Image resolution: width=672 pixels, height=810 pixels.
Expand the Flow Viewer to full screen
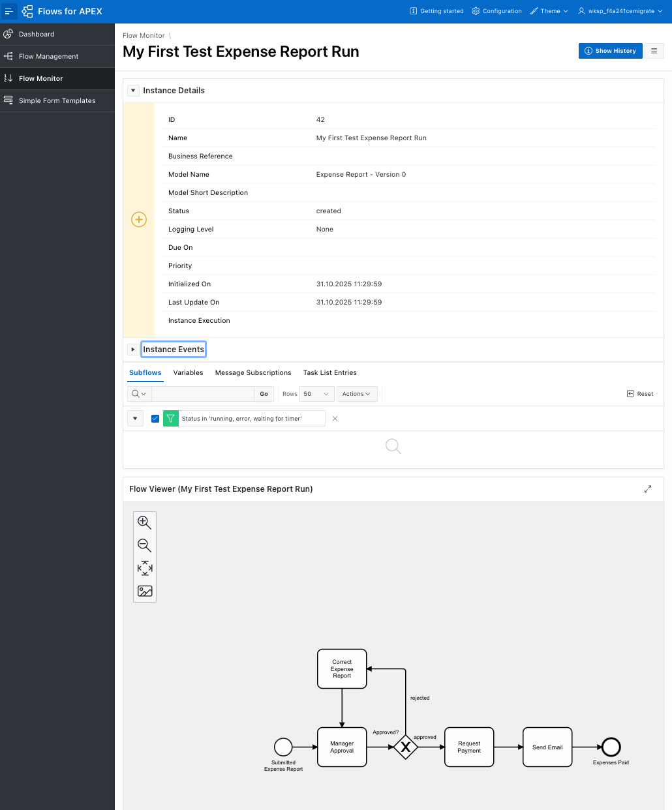pyautogui.click(x=648, y=488)
